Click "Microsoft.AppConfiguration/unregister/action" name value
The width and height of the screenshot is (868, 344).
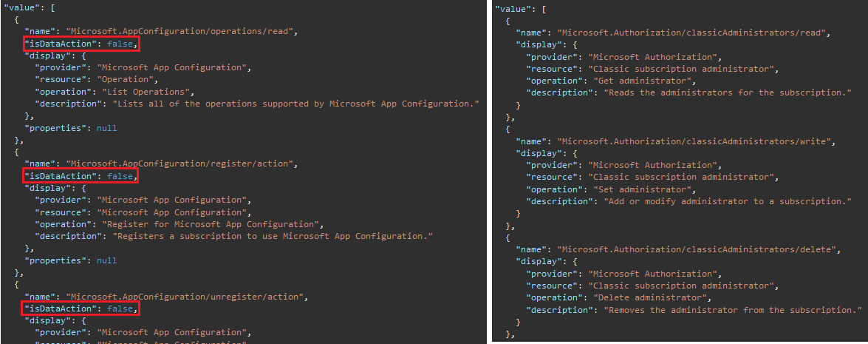(185, 297)
